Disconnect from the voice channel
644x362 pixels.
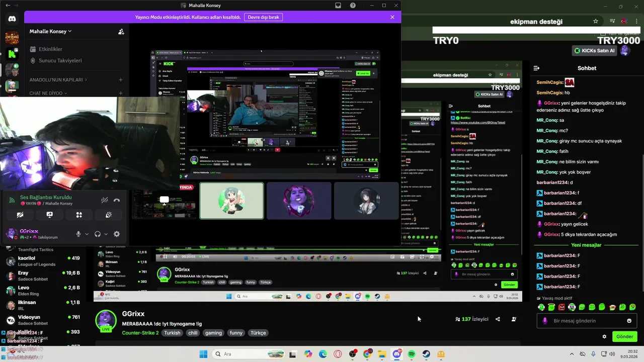point(117,200)
